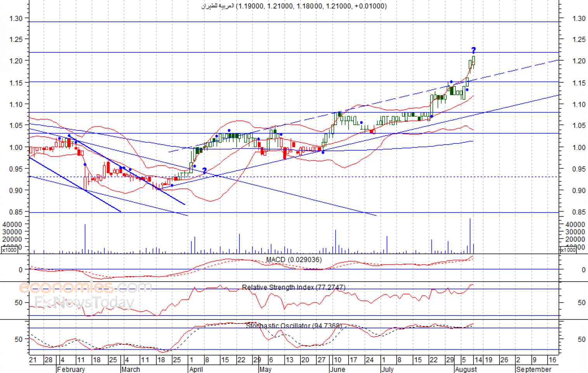Click the date label 14 on the time axis
This screenshot has width=588, height=373.
[x=479, y=360]
